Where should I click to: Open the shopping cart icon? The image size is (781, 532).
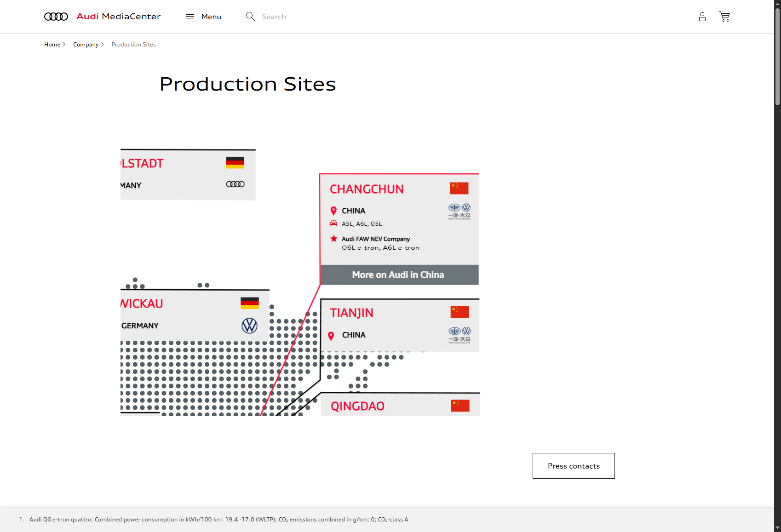click(724, 17)
